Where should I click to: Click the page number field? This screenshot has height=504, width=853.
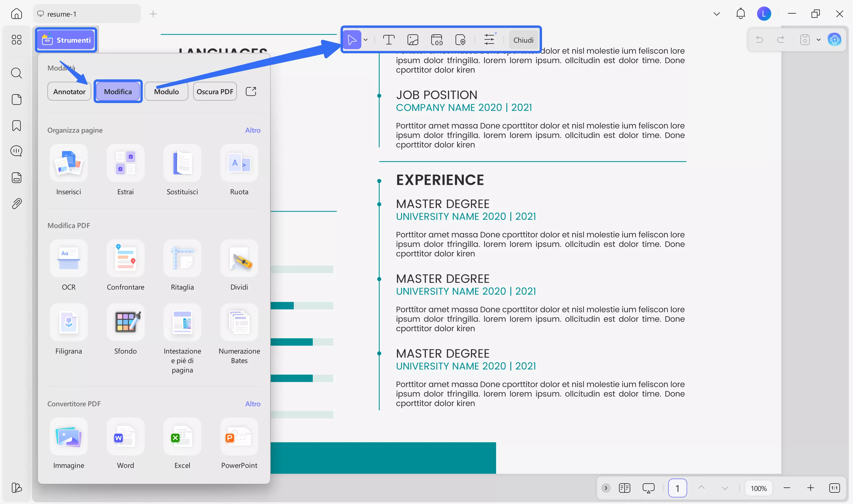(677, 488)
